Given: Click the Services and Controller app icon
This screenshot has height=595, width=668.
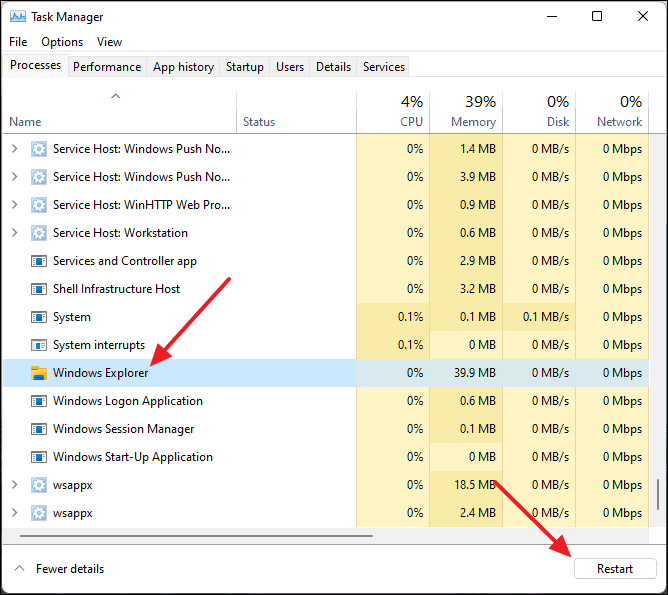Looking at the screenshot, I should click(39, 261).
